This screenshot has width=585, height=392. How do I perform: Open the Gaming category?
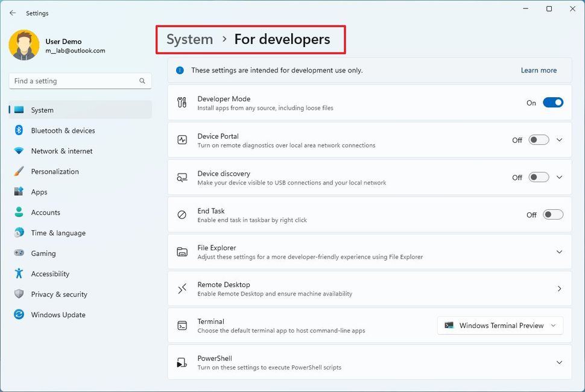pyautogui.click(x=80, y=253)
